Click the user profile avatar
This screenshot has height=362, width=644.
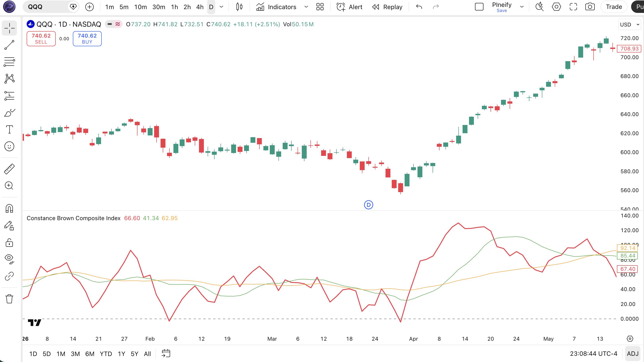tap(9, 7)
